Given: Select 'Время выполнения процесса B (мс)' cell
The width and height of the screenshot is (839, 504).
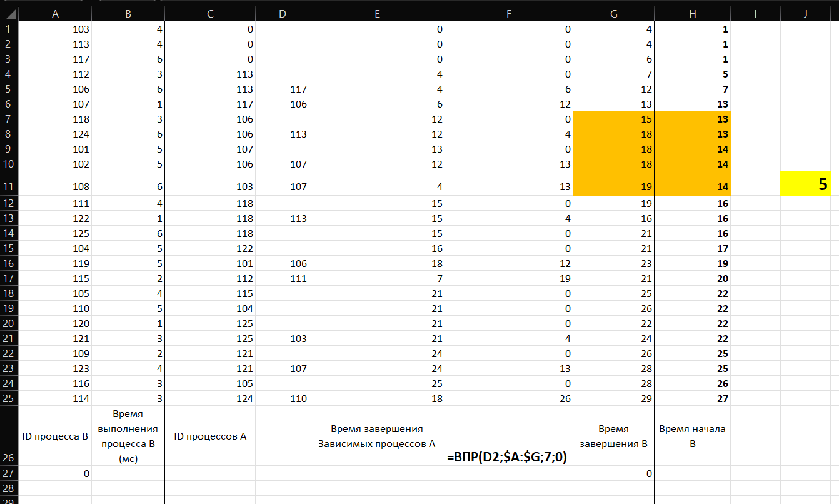Looking at the screenshot, I should click(128, 436).
